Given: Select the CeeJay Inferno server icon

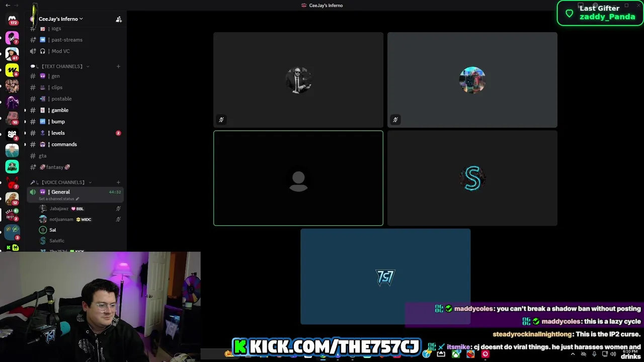Looking at the screenshot, I should click(12, 214).
